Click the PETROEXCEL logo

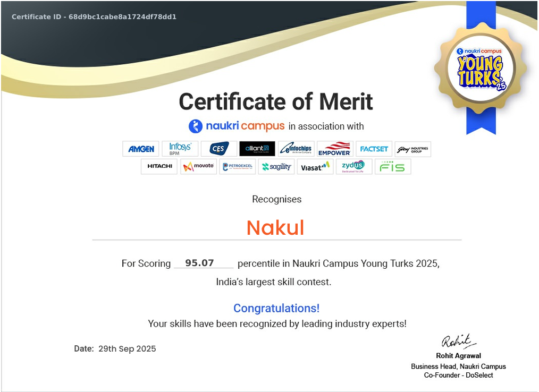237,166
